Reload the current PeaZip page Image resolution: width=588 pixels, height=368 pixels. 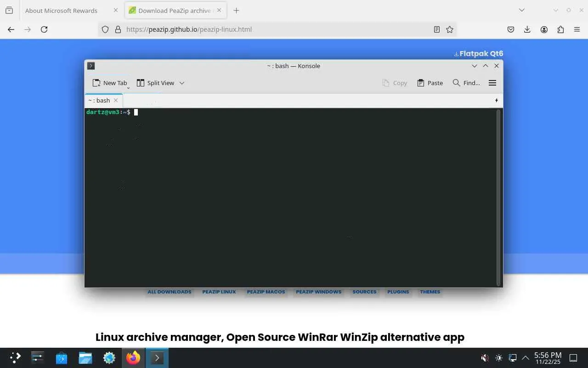pyautogui.click(x=44, y=29)
